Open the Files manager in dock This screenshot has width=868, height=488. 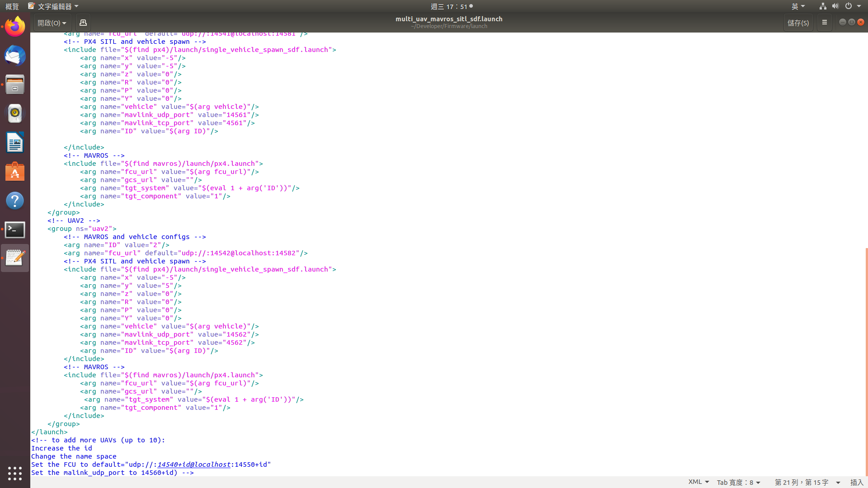[15, 84]
